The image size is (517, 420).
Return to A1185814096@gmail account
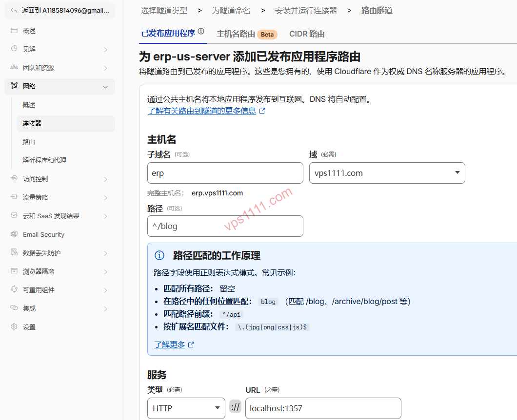[x=60, y=11]
